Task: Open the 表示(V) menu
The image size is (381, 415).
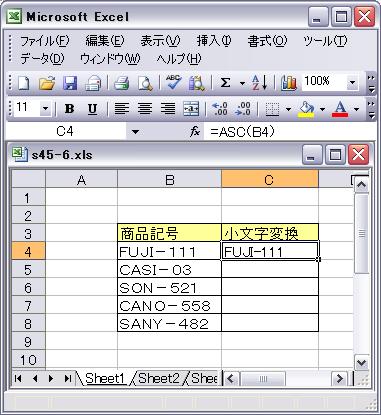Action: 160,41
